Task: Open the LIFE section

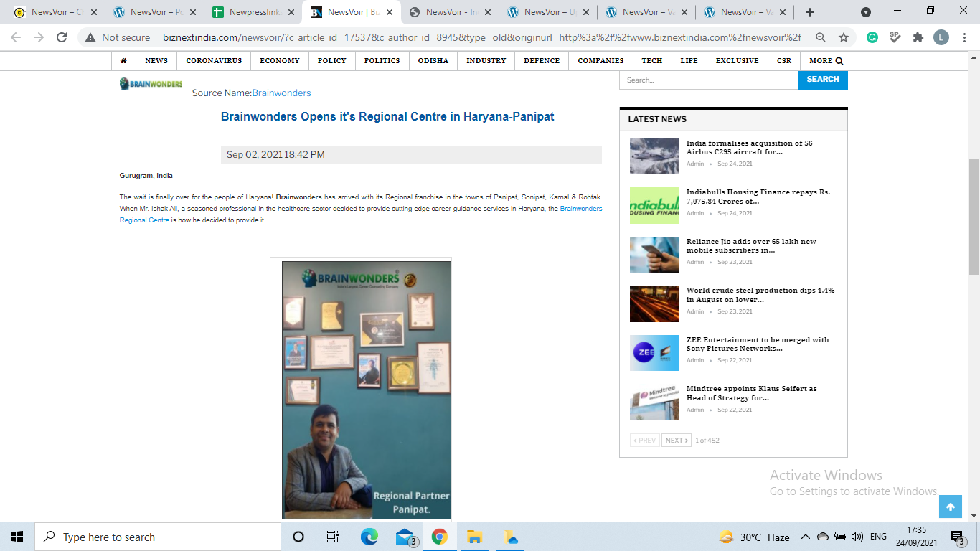Action: [689, 61]
